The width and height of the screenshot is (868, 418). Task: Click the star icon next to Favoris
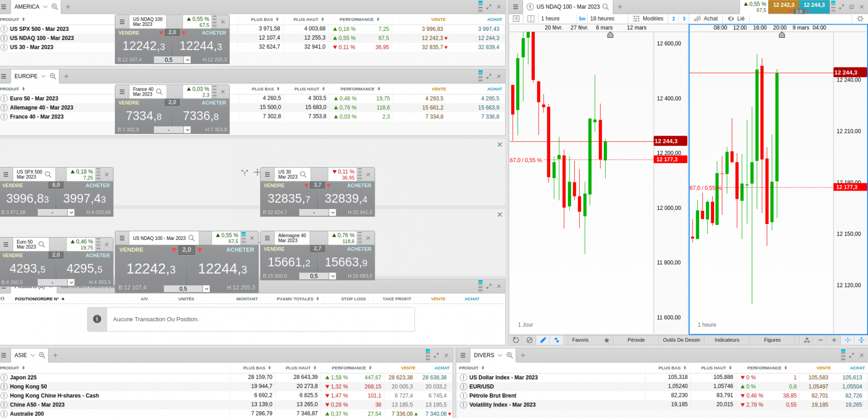pos(607,340)
